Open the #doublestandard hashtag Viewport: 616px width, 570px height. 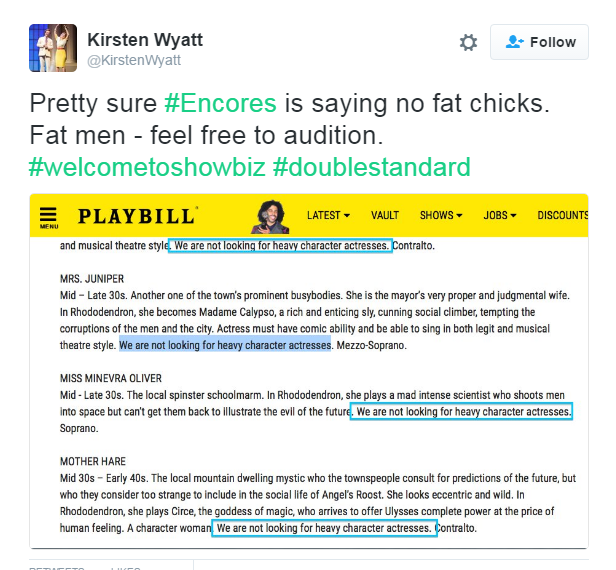click(x=371, y=167)
